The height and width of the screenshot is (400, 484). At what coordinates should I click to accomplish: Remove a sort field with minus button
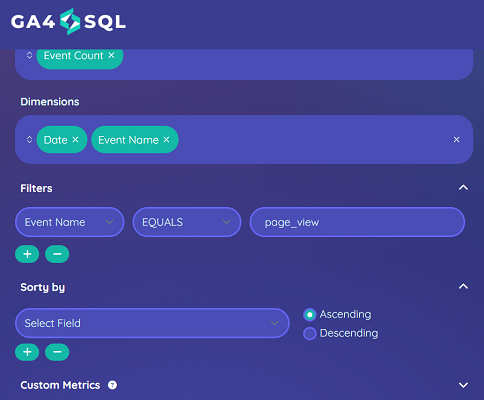tap(57, 352)
